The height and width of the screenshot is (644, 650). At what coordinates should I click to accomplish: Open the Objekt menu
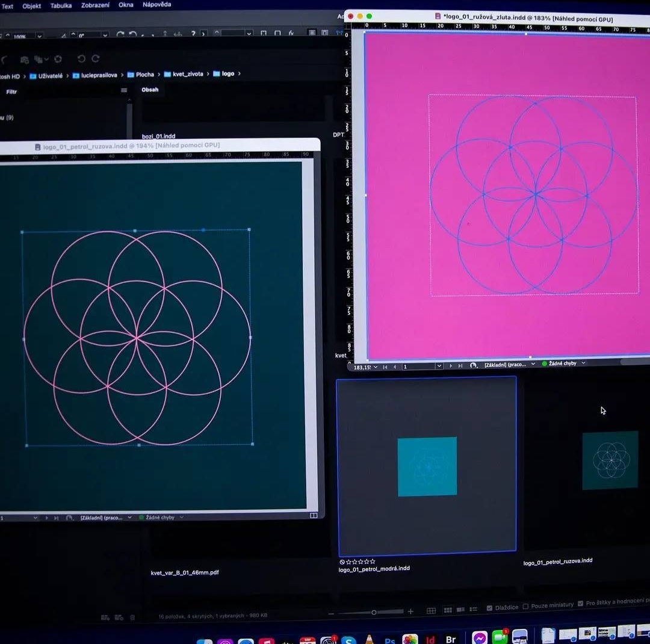point(31,6)
